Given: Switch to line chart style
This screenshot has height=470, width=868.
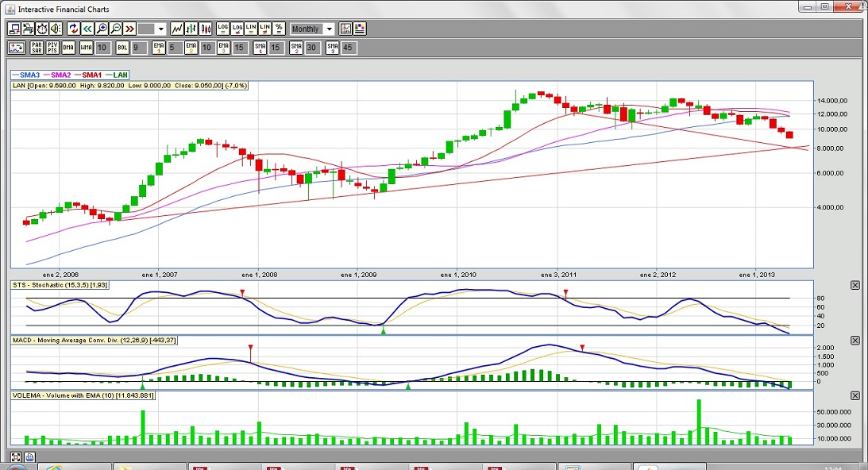Looking at the screenshot, I should coord(177,29).
